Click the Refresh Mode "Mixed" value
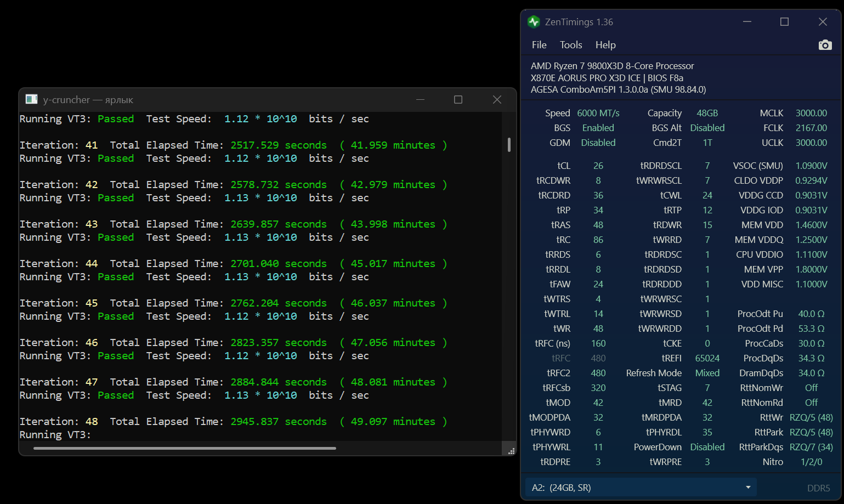 [707, 373]
